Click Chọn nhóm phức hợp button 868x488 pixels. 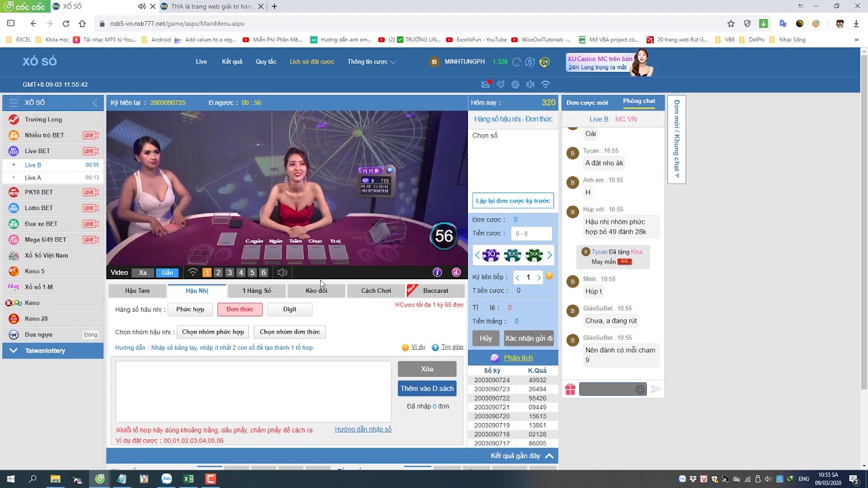click(213, 332)
